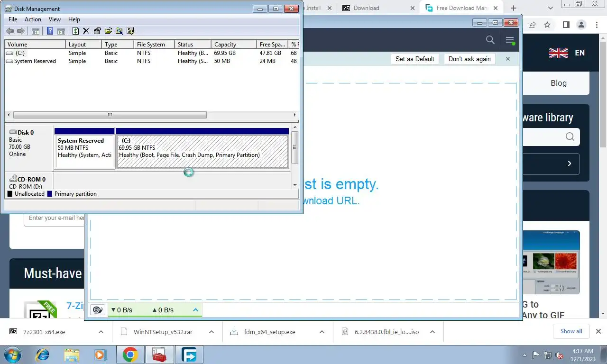The height and width of the screenshot is (364, 607).
Task: Sort by the Volume column header
Action: [x=35, y=44]
